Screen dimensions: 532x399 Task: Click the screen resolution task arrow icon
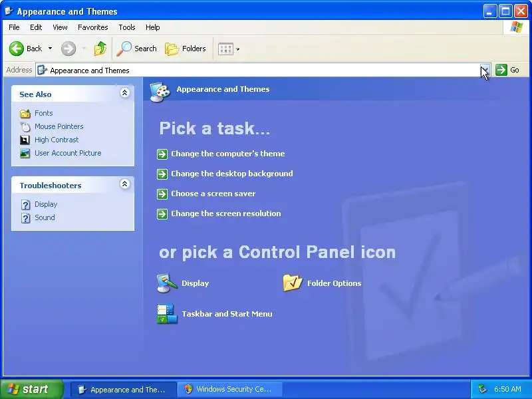[x=162, y=214]
